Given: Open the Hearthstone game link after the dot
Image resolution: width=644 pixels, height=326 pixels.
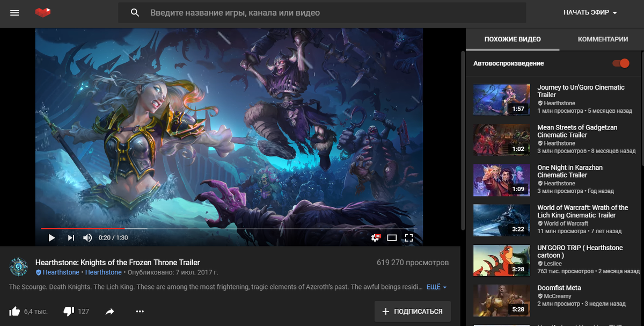Looking at the screenshot, I should click(103, 272).
